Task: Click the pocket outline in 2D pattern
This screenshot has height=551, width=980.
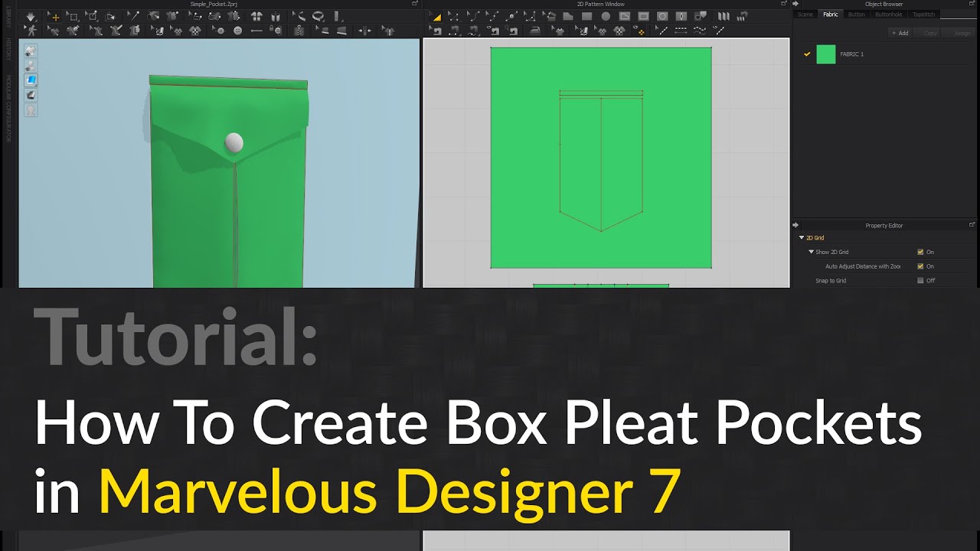Action: [x=601, y=165]
